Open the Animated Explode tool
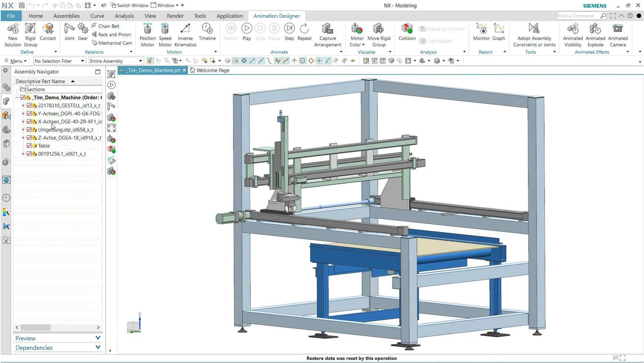 [x=595, y=33]
